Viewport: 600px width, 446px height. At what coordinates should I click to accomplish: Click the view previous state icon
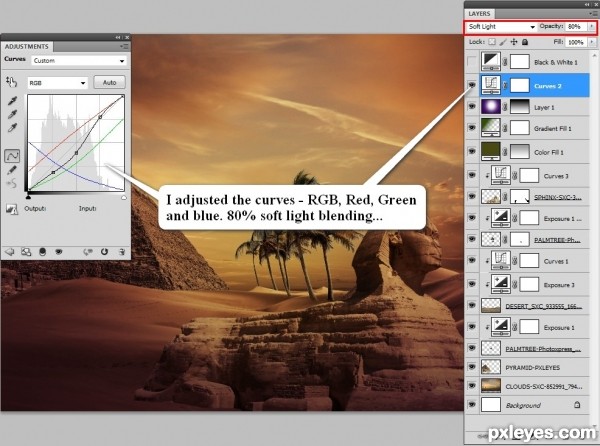tap(88, 252)
